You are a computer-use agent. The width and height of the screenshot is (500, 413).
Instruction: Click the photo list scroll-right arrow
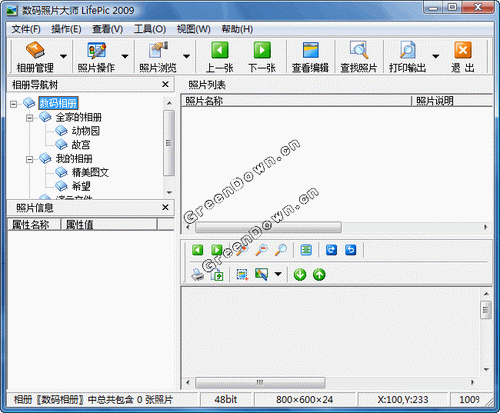coord(485,227)
